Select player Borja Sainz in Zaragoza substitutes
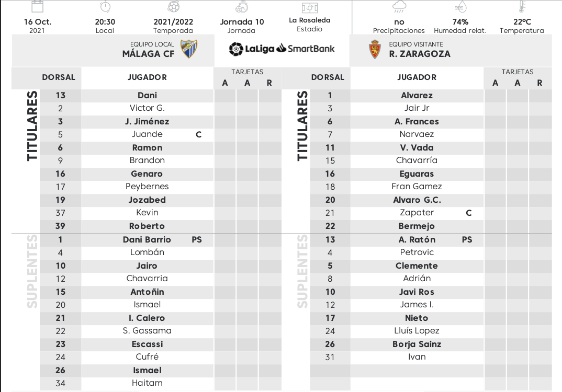 pyautogui.click(x=417, y=344)
